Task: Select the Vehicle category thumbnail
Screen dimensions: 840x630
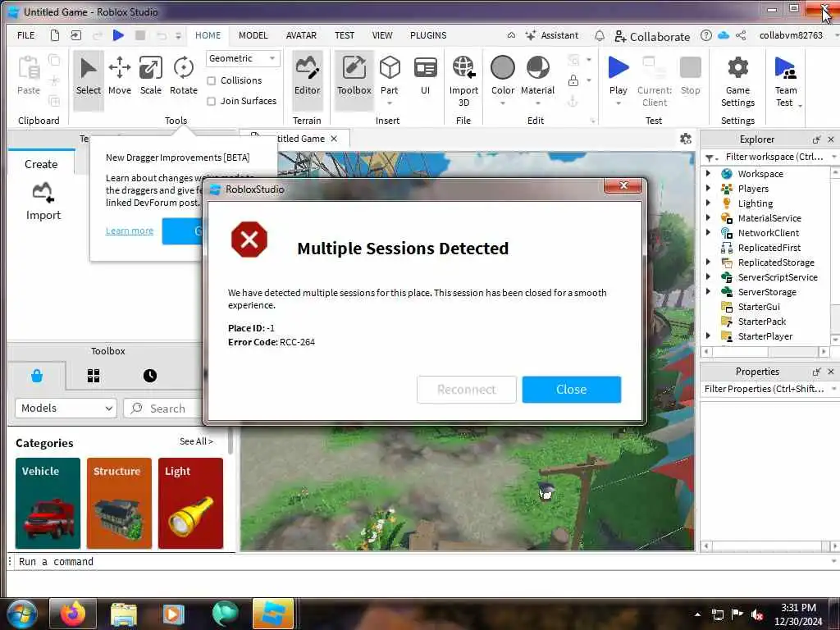Action: [x=48, y=503]
